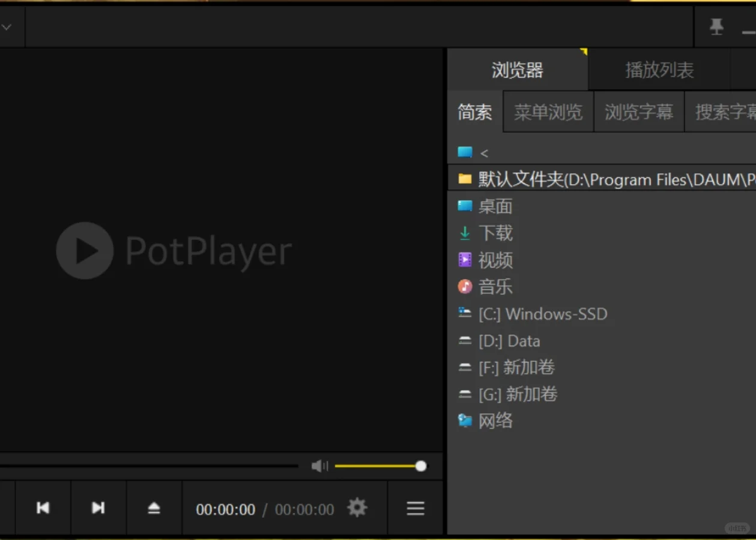This screenshot has height=540, width=756.
Task: Click the drive icon beside [D:] Data
Action: 465,340
